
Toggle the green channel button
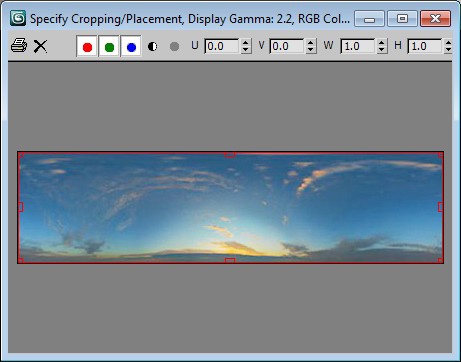pos(109,46)
